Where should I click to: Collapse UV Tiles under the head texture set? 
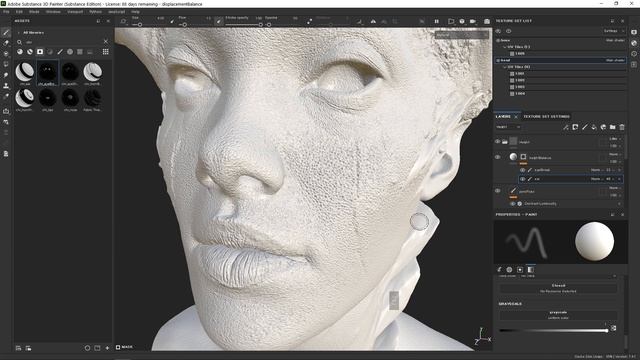coord(504,67)
